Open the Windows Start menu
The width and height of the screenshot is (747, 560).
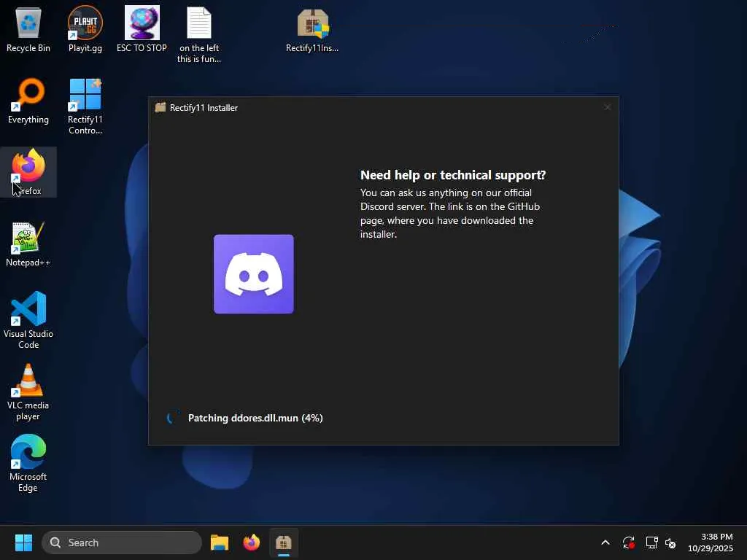23,542
